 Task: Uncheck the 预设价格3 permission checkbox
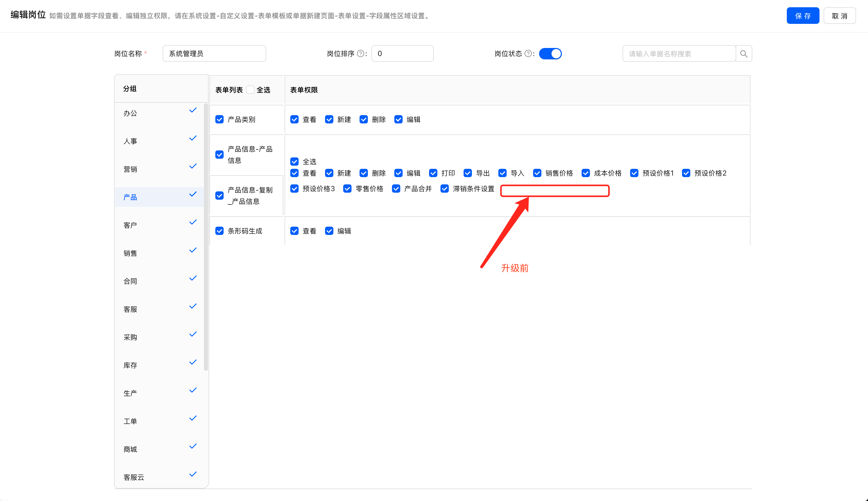click(294, 189)
